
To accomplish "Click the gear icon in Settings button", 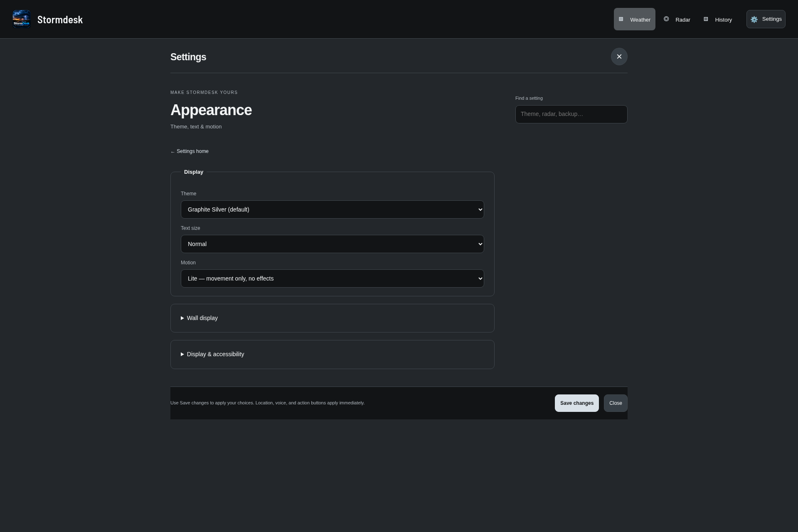I will 754,20.
